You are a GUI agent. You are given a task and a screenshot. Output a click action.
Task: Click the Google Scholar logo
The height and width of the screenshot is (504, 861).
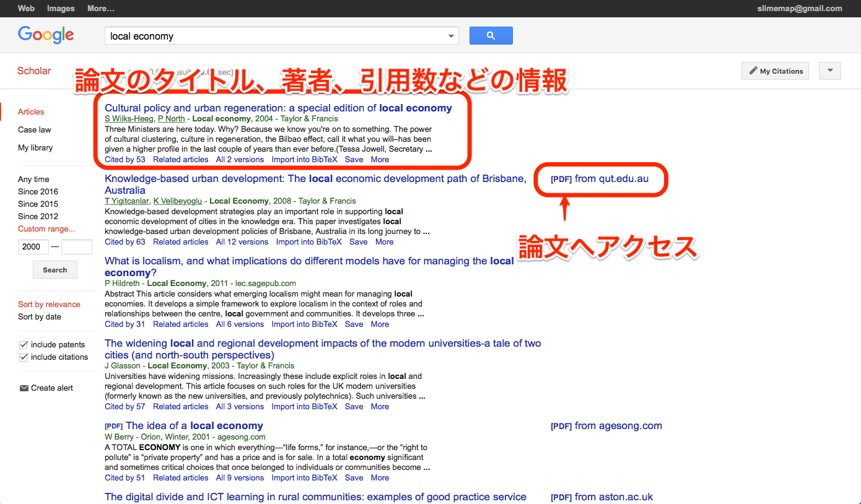(x=46, y=35)
